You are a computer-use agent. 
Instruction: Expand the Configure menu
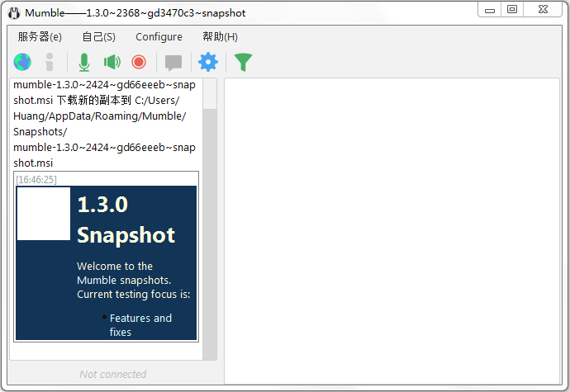click(159, 37)
